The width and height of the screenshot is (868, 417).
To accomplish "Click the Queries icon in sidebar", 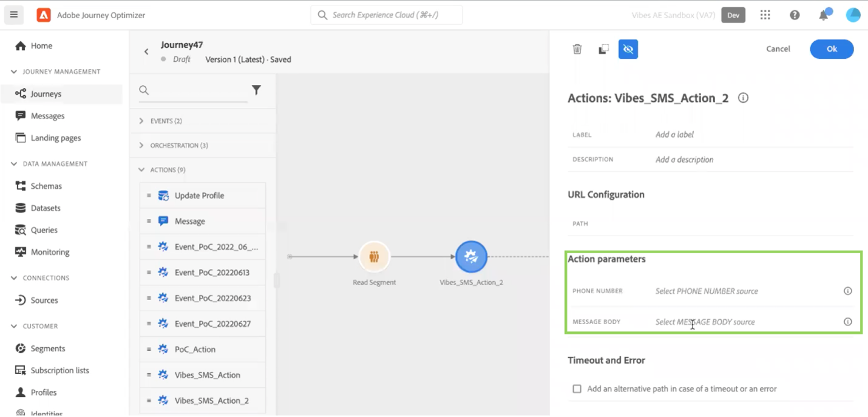I will click(21, 230).
